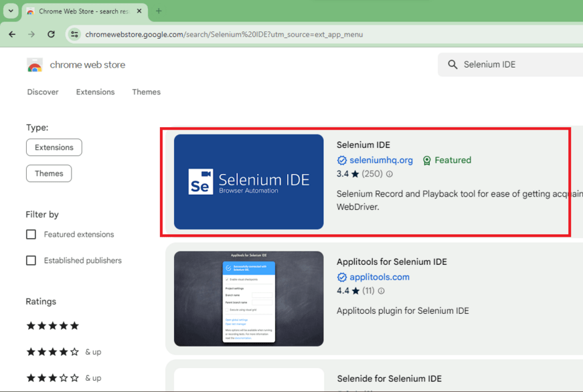This screenshot has height=392, width=583.
Task: Click the address bar URL
Action: [x=224, y=35]
